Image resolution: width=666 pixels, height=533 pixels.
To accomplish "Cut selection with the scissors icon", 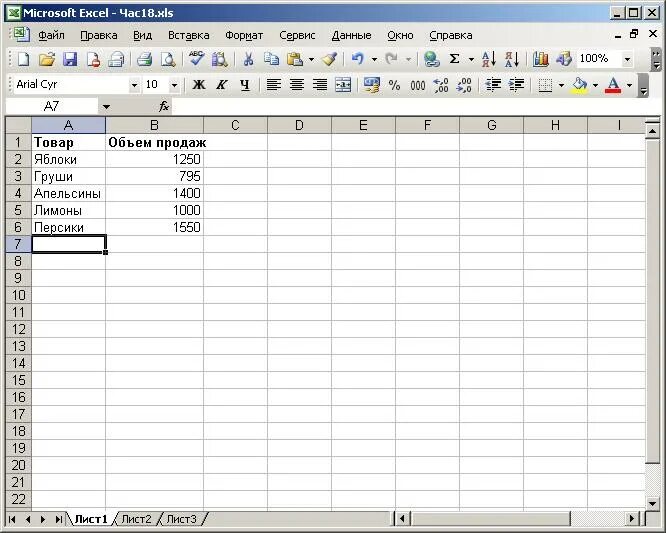I will click(x=248, y=59).
